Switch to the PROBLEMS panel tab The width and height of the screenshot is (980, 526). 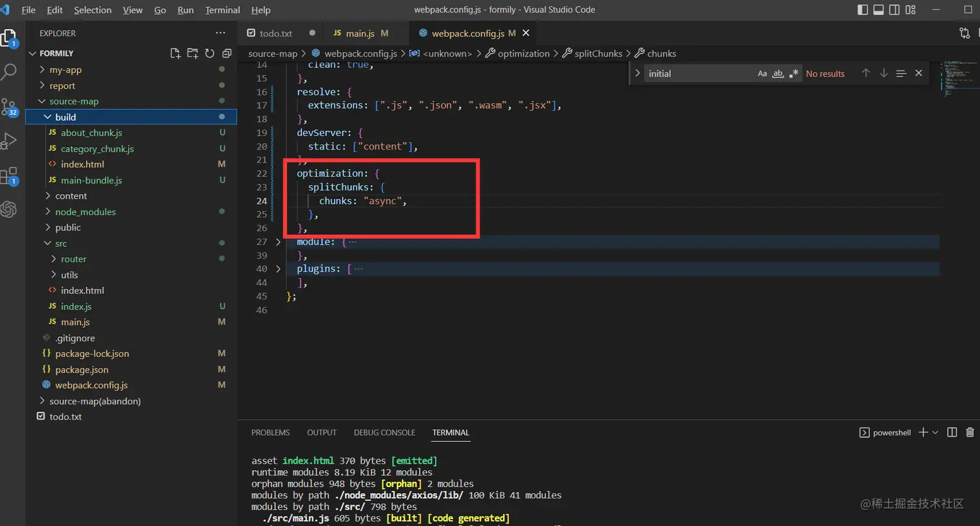270,433
